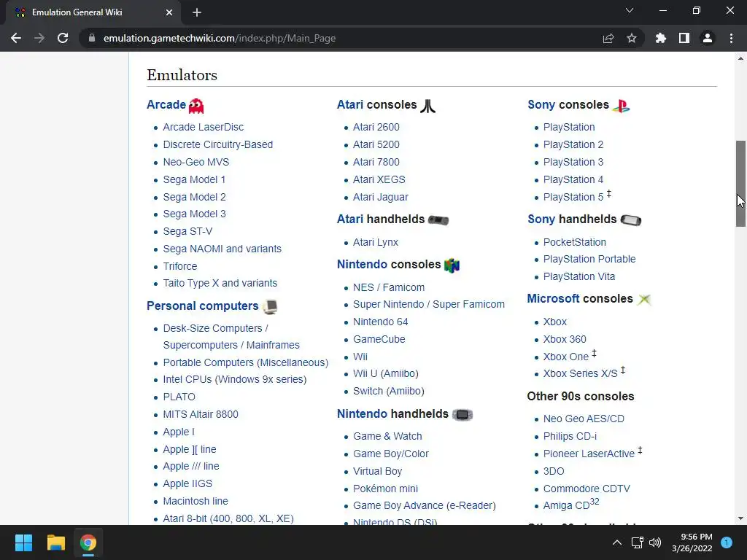Open the Triforce link
The width and height of the screenshot is (747, 560).
click(x=180, y=266)
